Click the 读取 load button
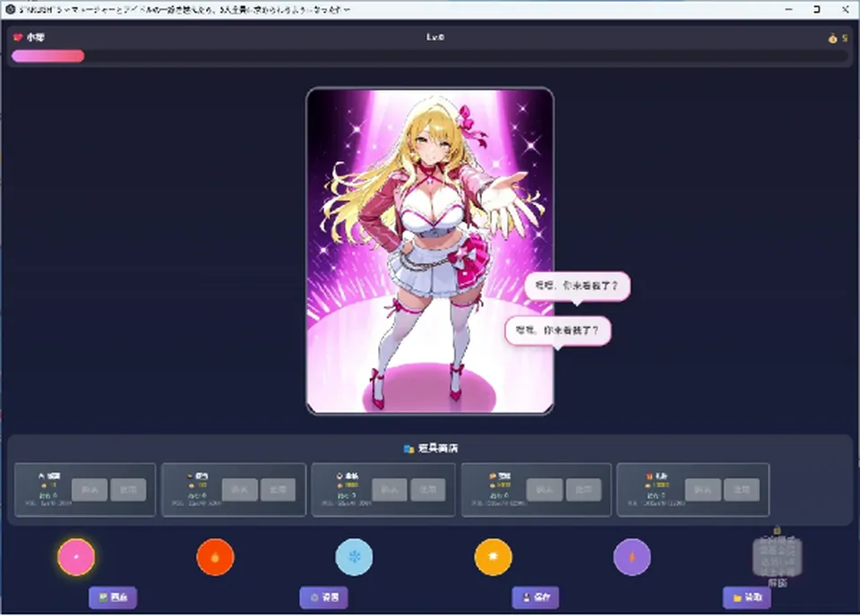This screenshot has width=860, height=616. [x=746, y=597]
